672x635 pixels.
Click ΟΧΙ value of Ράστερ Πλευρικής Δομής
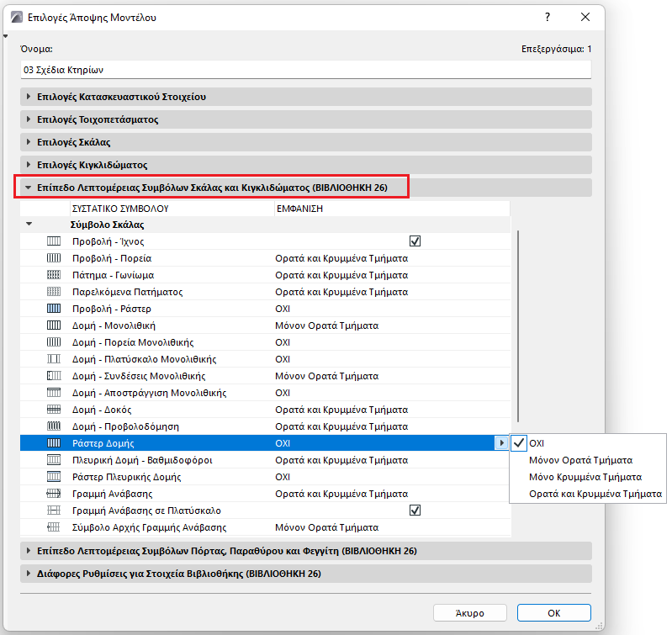(283, 477)
